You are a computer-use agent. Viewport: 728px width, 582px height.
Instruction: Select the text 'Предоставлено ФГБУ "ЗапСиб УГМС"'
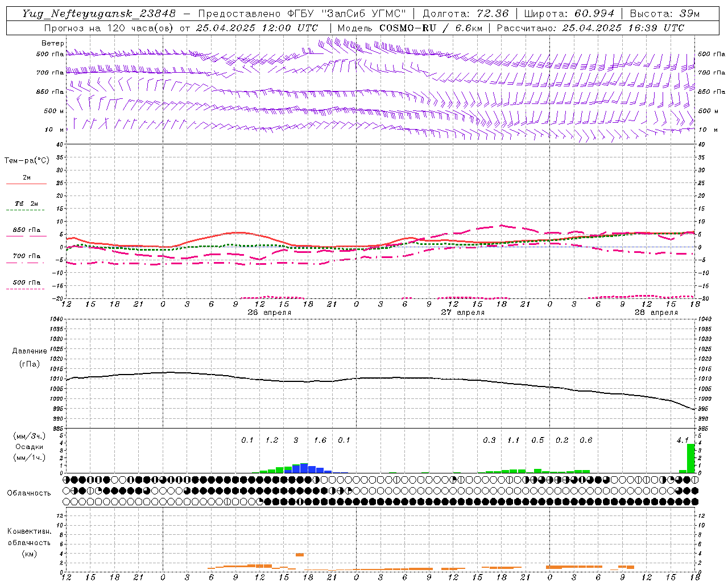point(301,14)
